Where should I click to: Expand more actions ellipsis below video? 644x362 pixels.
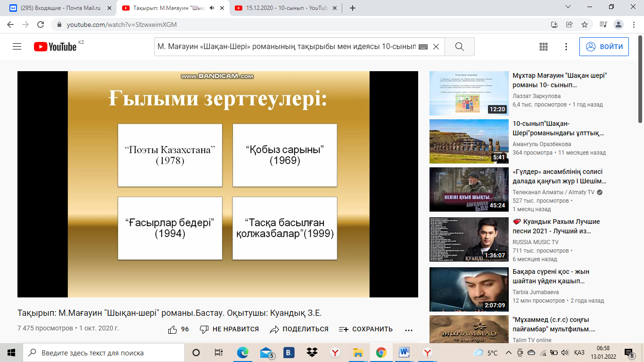click(x=409, y=330)
